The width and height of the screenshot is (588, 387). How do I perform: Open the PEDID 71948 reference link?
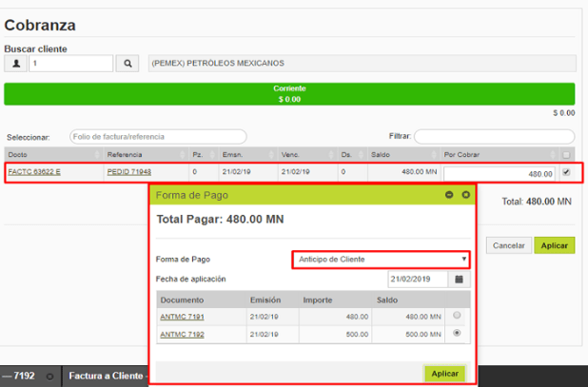(x=131, y=172)
